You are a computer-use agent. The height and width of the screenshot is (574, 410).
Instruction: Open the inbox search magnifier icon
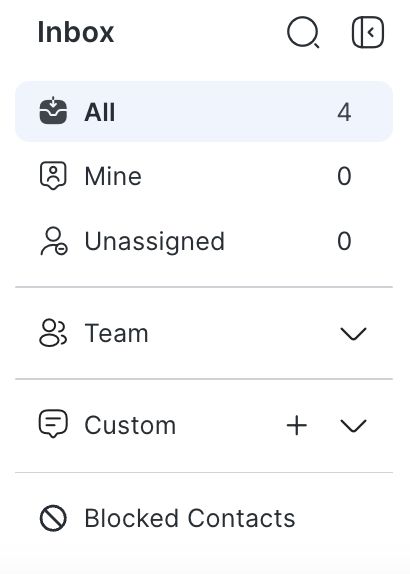(x=303, y=32)
